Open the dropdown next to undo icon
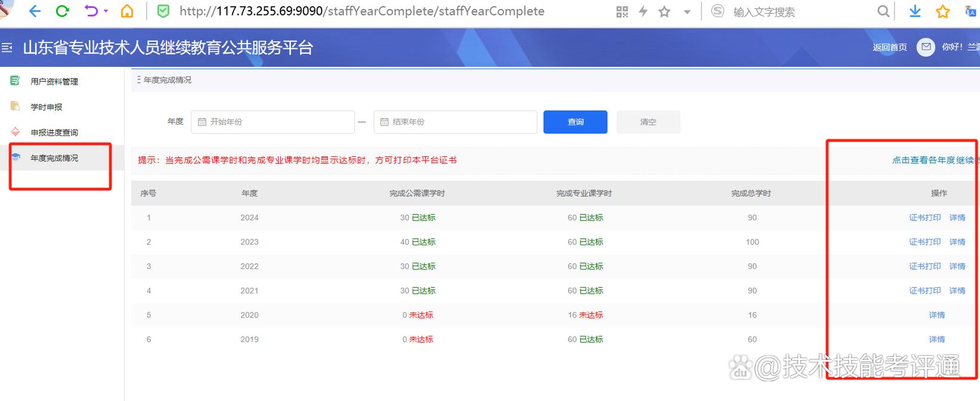 coord(106,11)
